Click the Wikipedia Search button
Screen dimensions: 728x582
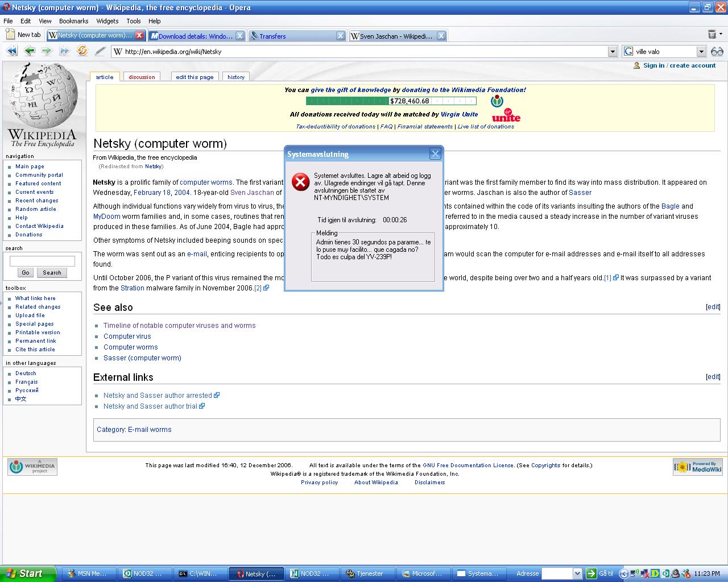(52, 273)
